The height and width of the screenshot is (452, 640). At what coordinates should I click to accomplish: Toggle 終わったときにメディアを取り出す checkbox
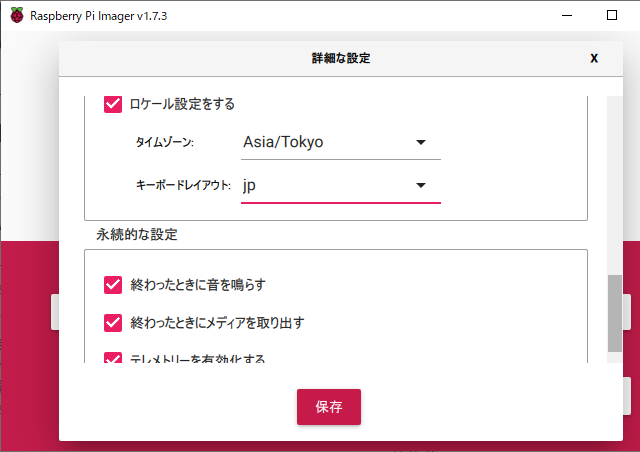tap(113, 323)
